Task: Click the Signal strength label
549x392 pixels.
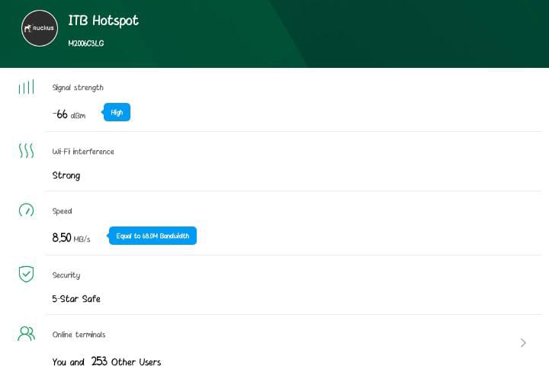Action: (78, 88)
